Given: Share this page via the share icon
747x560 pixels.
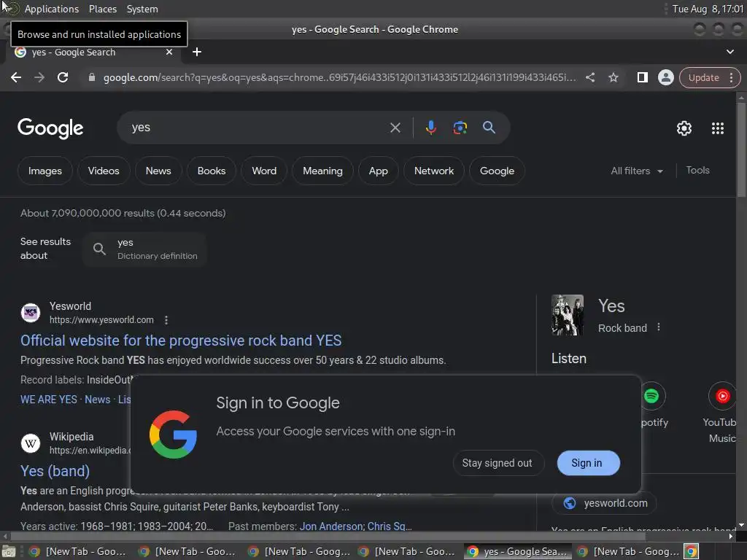Looking at the screenshot, I should click(590, 77).
